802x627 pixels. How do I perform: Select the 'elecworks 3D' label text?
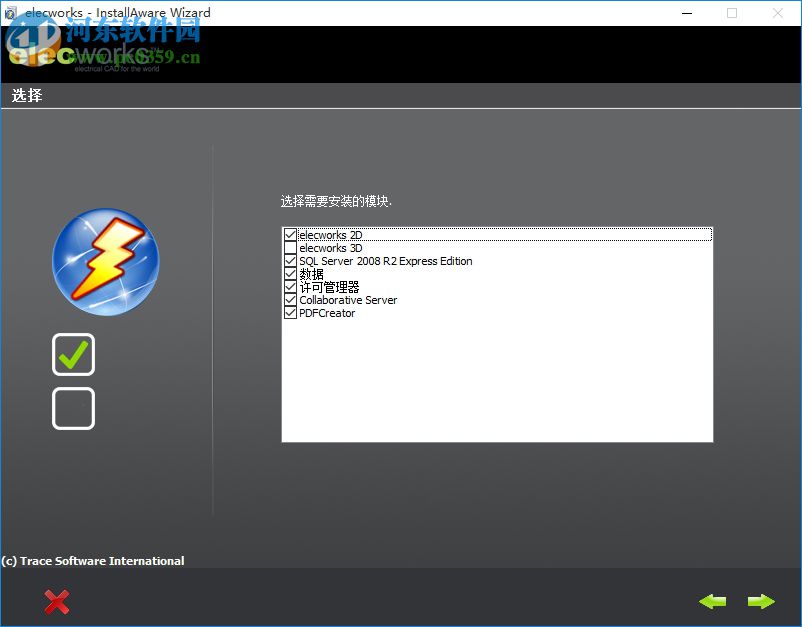click(330, 248)
